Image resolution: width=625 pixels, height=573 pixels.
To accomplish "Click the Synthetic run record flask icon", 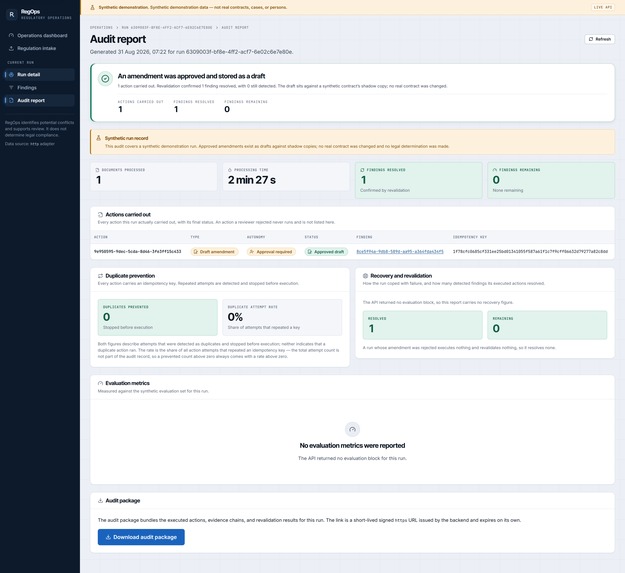I will 98,138.
